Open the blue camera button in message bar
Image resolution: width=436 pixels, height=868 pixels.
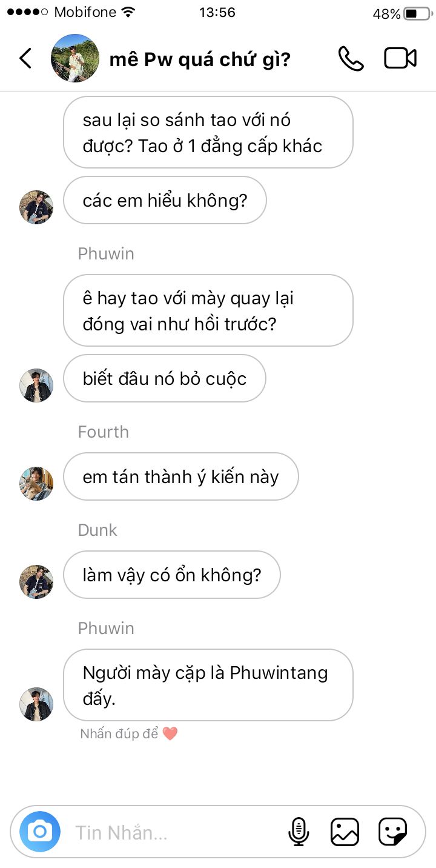[x=40, y=832]
